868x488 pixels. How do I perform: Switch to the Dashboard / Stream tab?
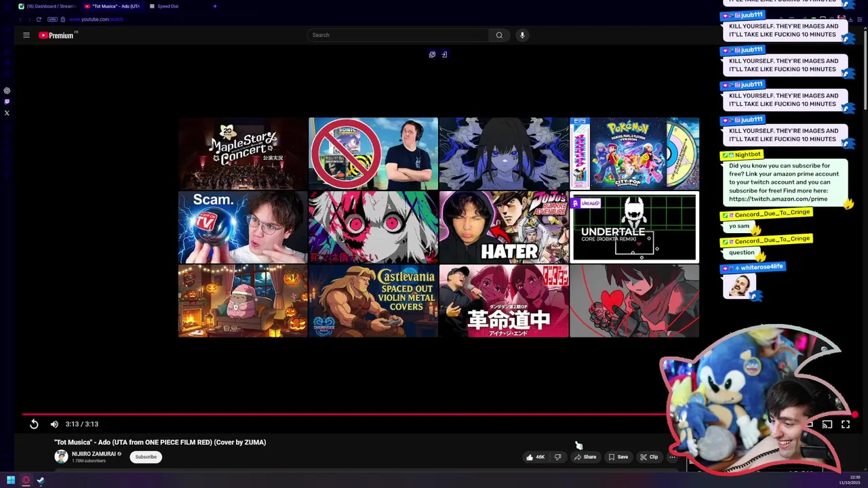pos(46,6)
